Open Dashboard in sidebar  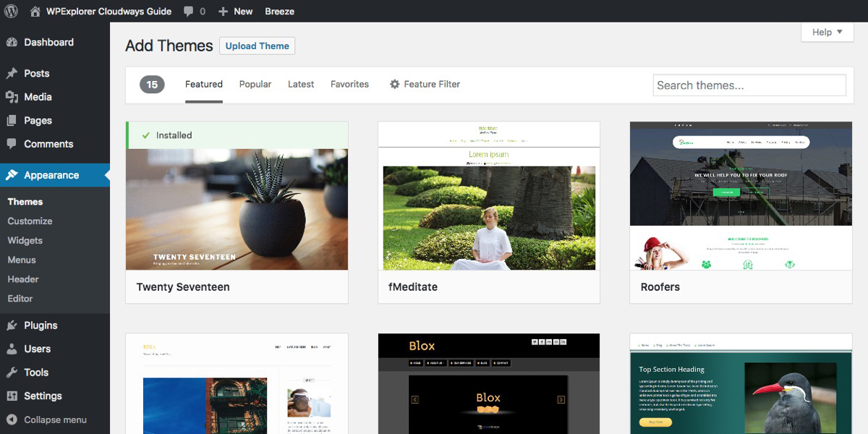48,42
